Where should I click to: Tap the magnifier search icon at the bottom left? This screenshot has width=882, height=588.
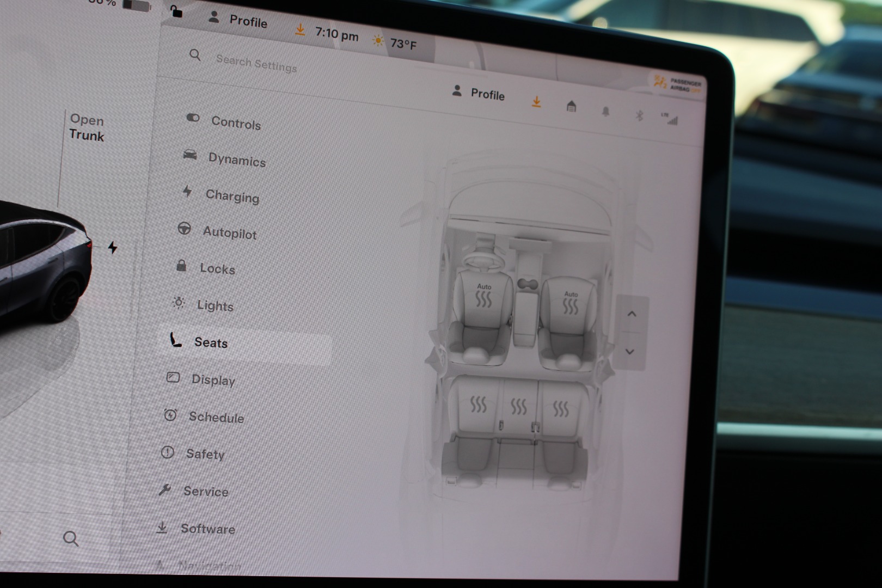pos(71,539)
